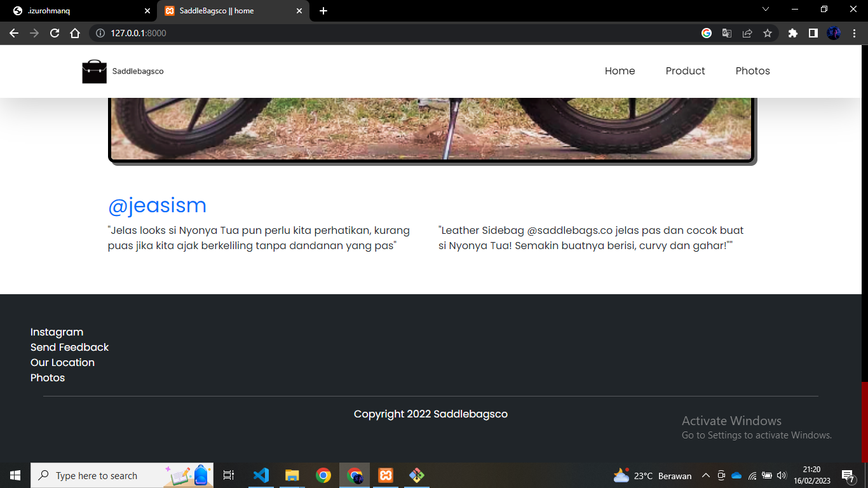Toggle the browser side panel

coord(813,33)
